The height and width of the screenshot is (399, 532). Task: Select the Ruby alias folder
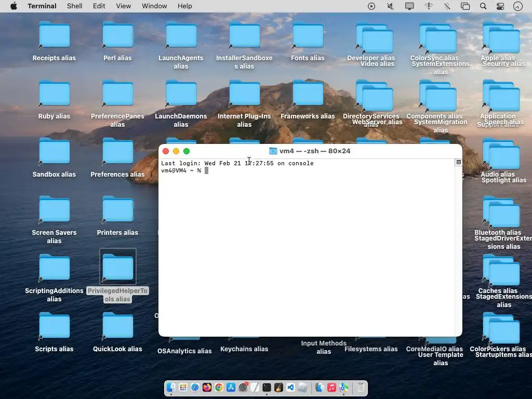coord(54,94)
